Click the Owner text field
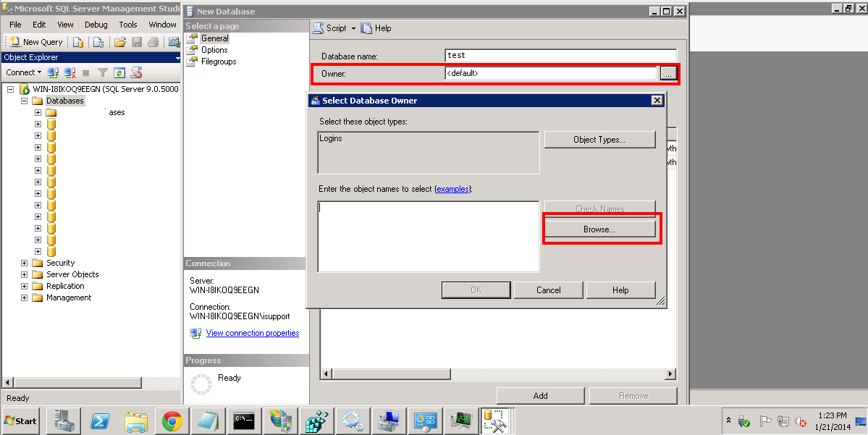The height and width of the screenshot is (435, 868). pos(551,73)
